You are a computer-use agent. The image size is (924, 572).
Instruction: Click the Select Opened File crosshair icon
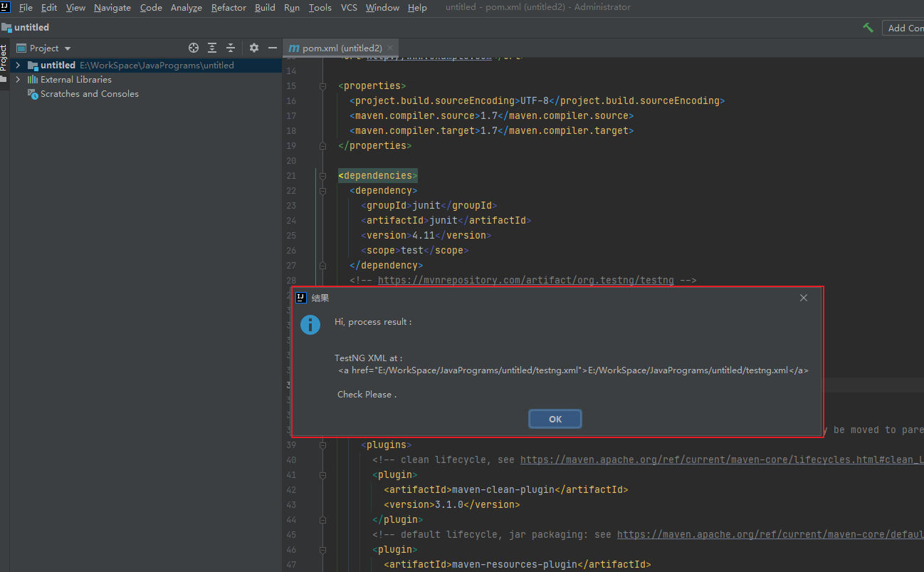pyautogui.click(x=194, y=48)
